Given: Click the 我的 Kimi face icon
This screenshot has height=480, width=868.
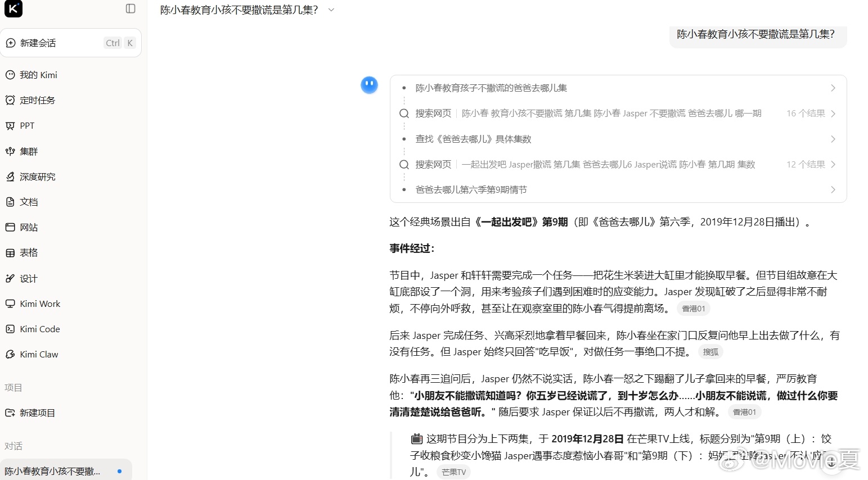Looking at the screenshot, I should point(10,75).
